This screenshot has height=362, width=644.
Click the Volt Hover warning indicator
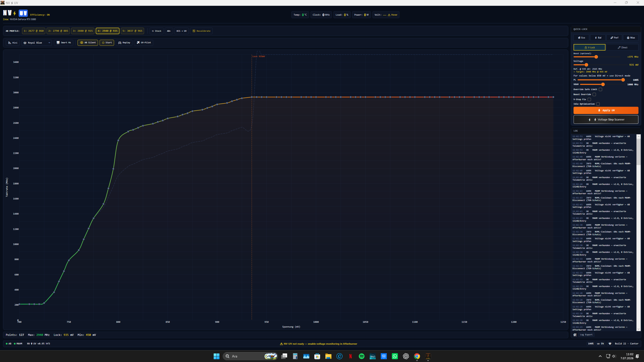click(386, 15)
